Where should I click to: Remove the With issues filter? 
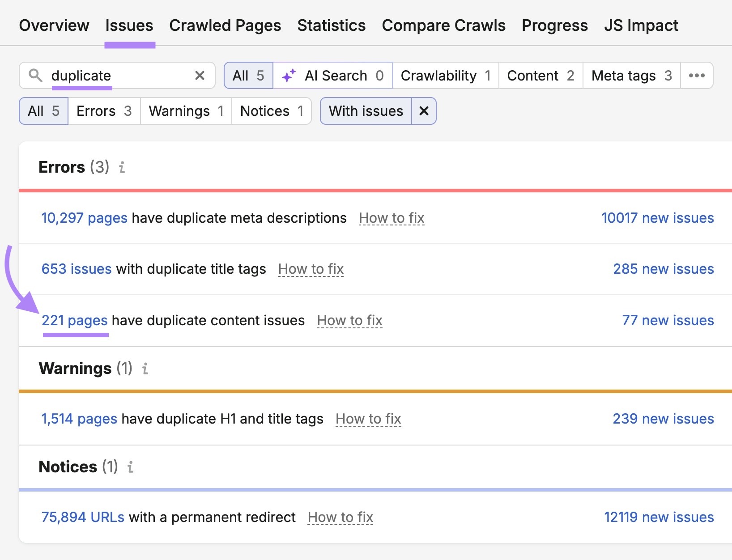[x=424, y=111]
